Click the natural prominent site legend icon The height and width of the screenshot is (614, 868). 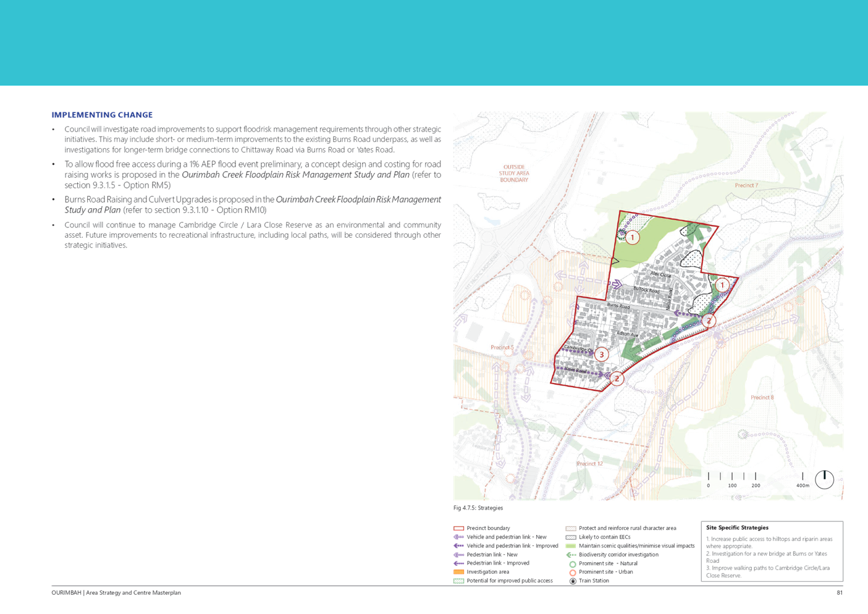click(572, 564)
